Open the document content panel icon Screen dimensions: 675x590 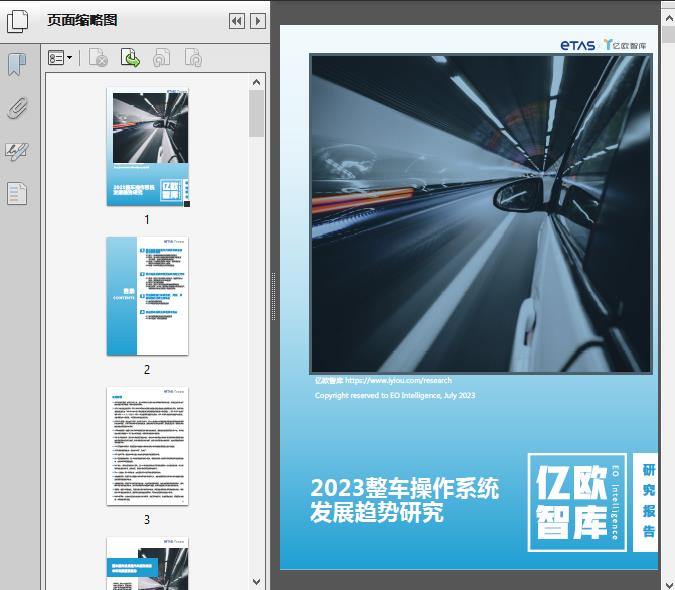pyautogui.click(x=17, y=194)
